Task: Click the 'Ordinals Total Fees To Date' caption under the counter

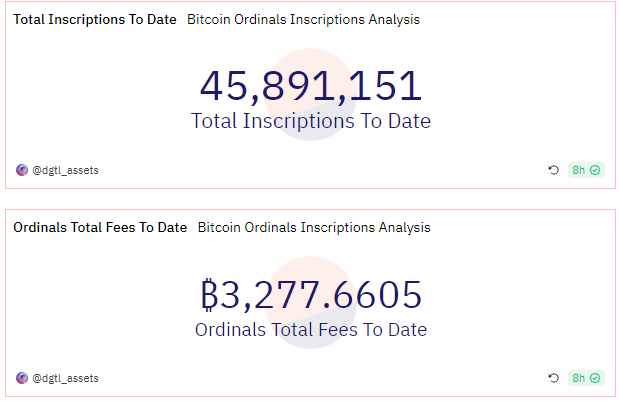Action: (311, 330)
